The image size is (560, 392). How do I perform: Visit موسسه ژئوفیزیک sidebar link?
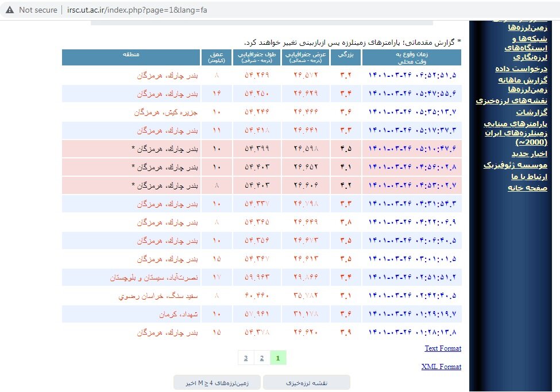516,165
